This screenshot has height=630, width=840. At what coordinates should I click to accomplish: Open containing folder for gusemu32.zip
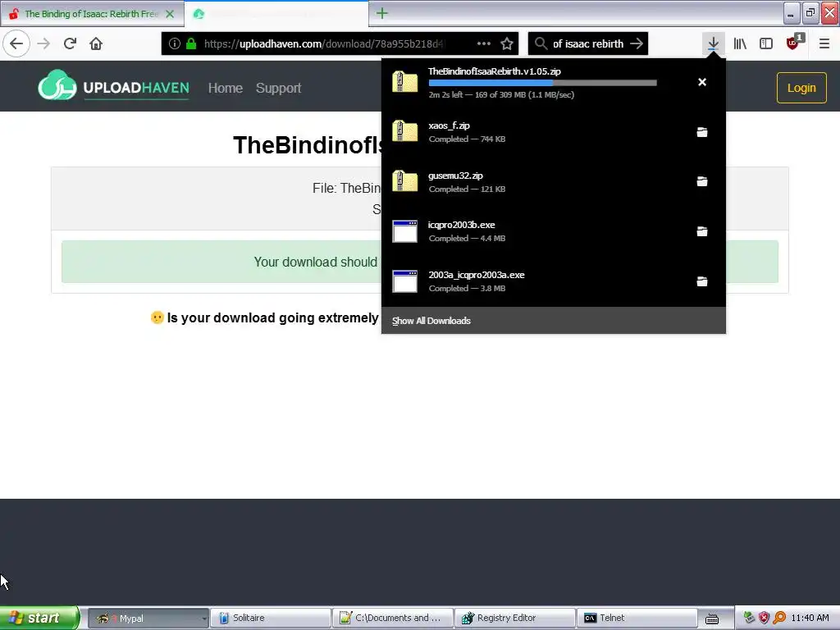(x=702, y=181)
